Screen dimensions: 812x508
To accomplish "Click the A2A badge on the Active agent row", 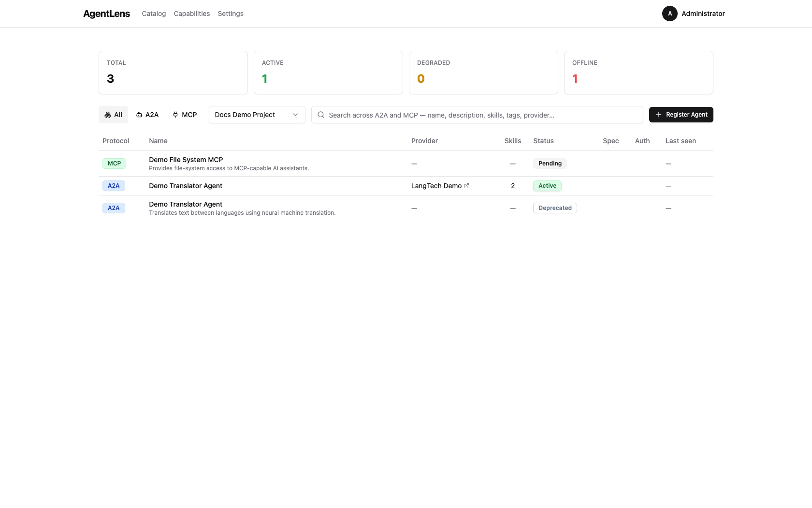I will (114, 186).
